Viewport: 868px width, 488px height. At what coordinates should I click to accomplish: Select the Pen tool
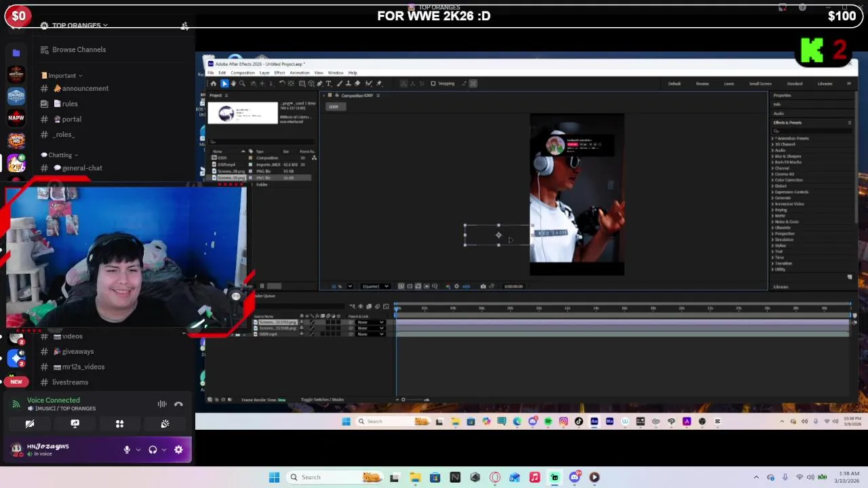coord(319,83)
